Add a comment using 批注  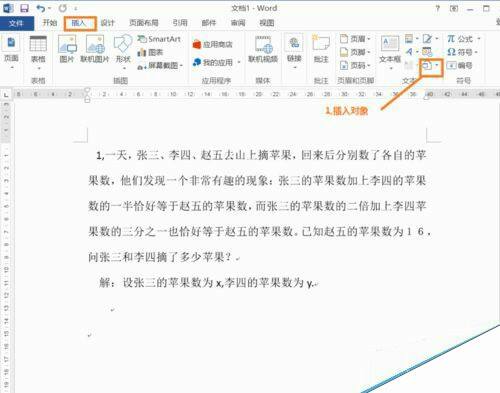[321, 49]
